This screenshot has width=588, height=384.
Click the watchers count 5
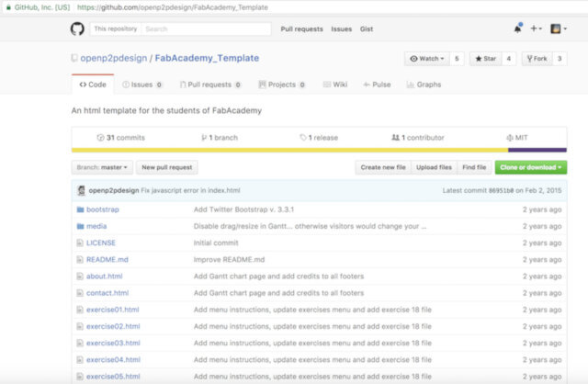point(457,59)
